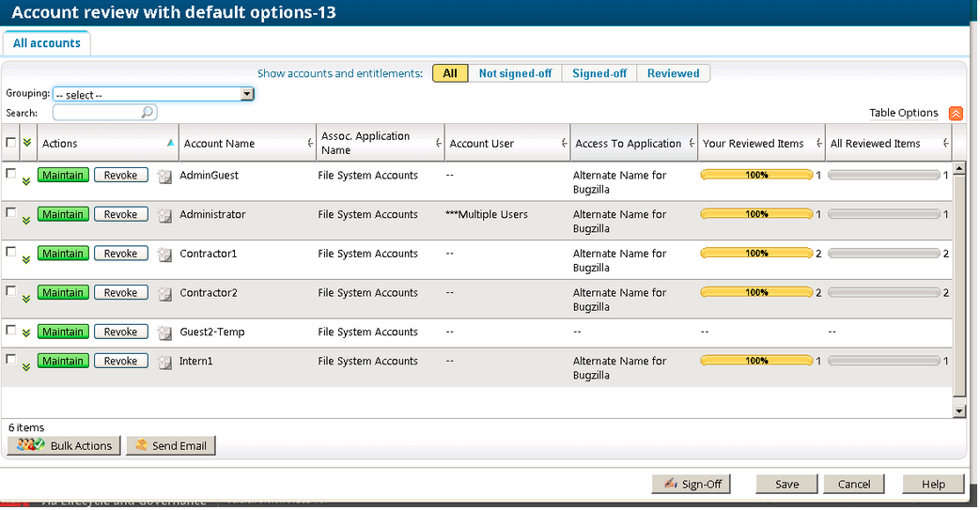Click the details icon beside AdminGuest

(x=164, y=176)
